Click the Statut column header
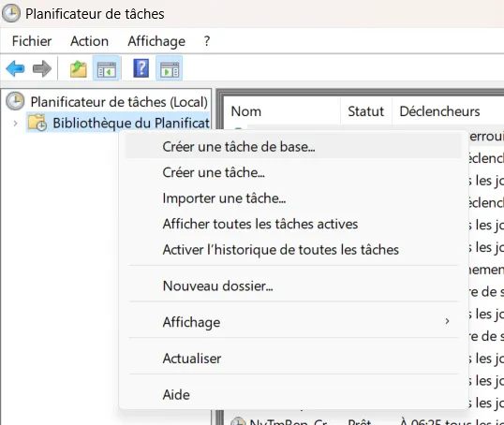 [x=365, y=111]
